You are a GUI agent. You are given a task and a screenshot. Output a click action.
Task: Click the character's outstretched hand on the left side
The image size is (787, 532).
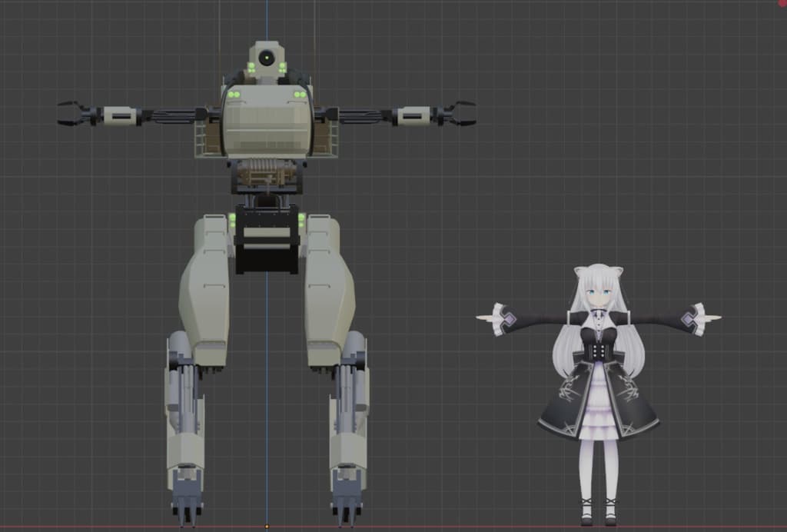pyautogui.click(x=487, y=317)
